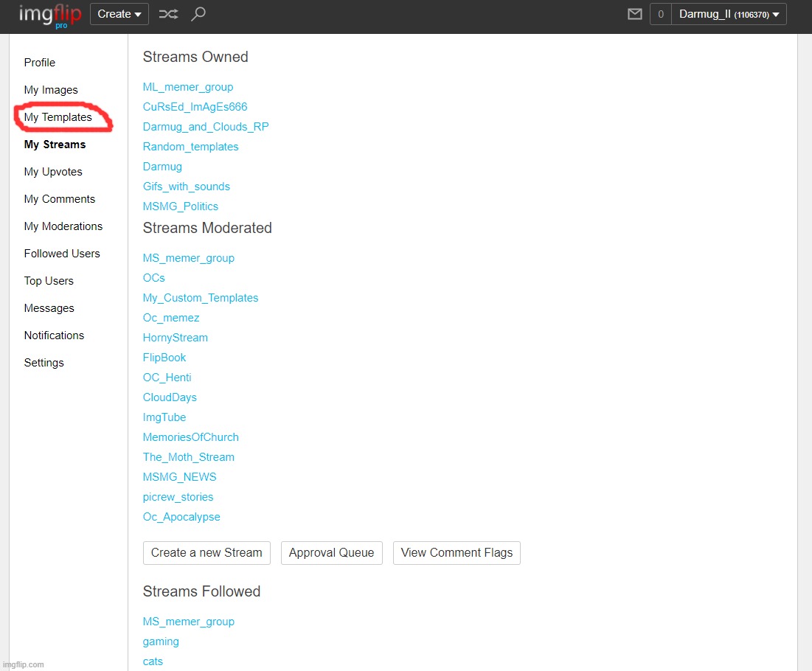Open the My_Custom_Templates stream link
The image size is (812, 671).
tap(201, 298)
